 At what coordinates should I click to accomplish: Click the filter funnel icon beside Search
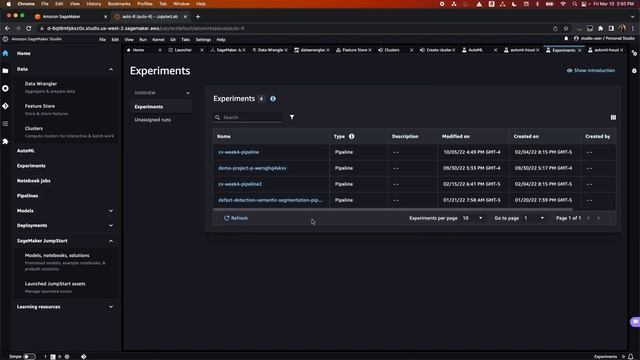pos(292,117)
